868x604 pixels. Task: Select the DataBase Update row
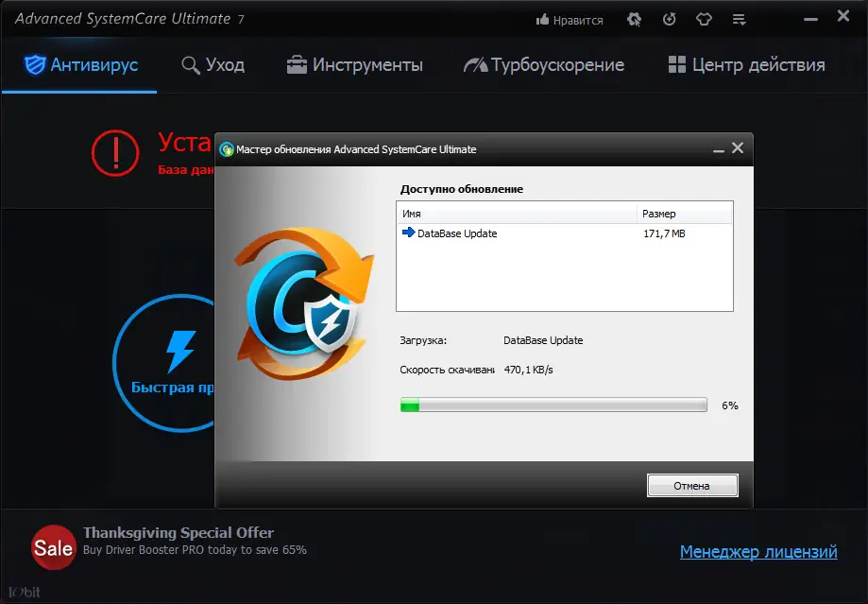click(565, 233)
